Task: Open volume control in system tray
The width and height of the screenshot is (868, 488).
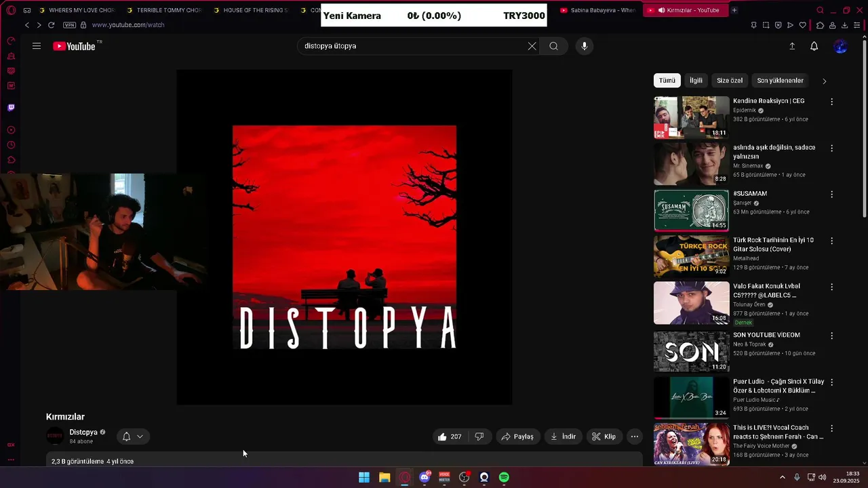Action: (x=822, y=477)
